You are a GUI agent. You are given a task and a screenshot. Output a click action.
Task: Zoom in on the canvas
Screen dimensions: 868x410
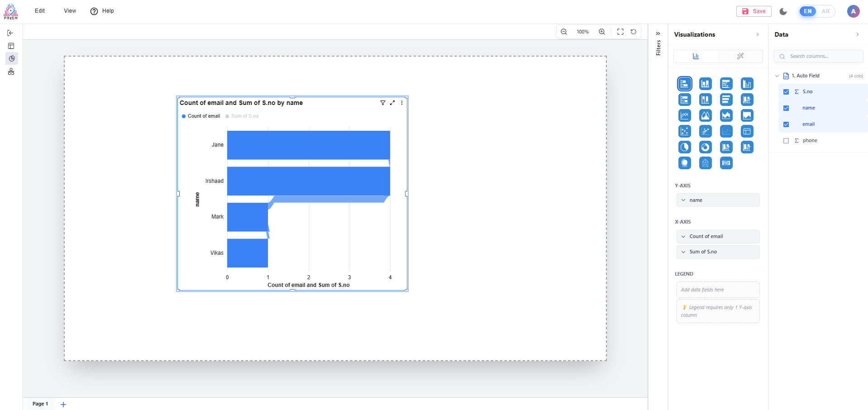coord(602,32)
